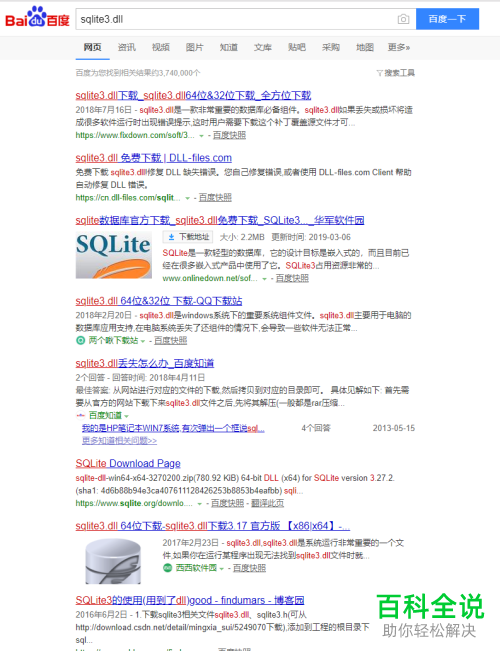Click the https://www.fixdown.com/soft/3... green URL
The image size is (500, 651).
(x=135, y=135)
